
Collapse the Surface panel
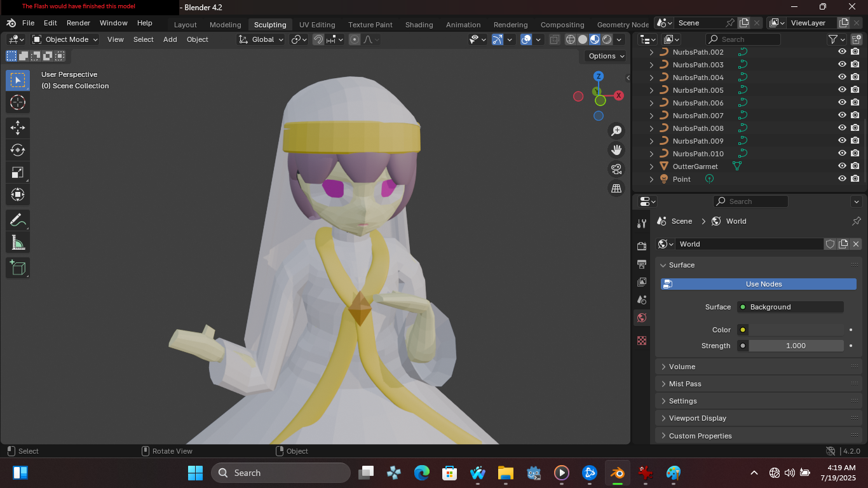click(759, 265)
